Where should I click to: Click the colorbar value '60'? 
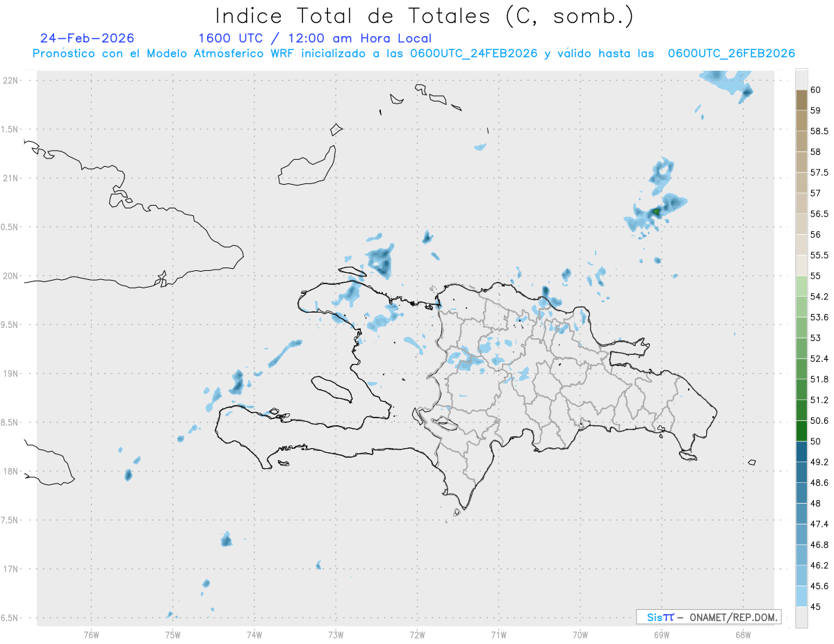815,90
